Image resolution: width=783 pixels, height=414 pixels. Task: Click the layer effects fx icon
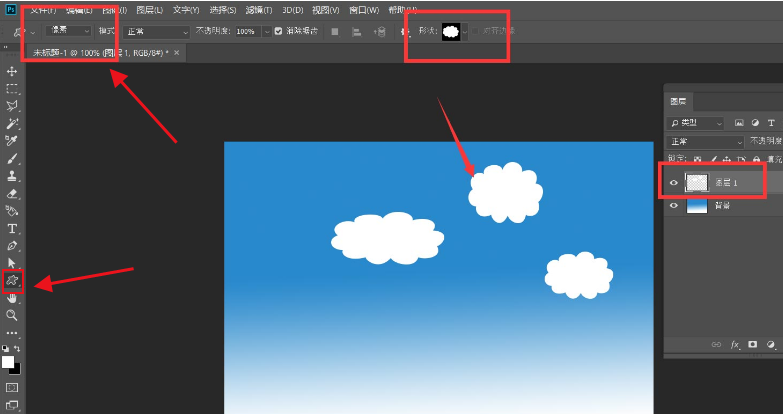click(736, 344)
